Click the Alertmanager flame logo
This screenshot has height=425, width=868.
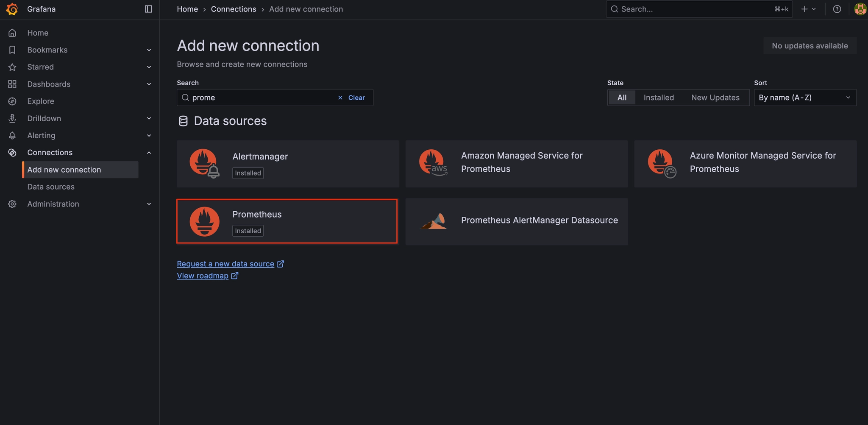pyautogui.click(x=204, y=164)
